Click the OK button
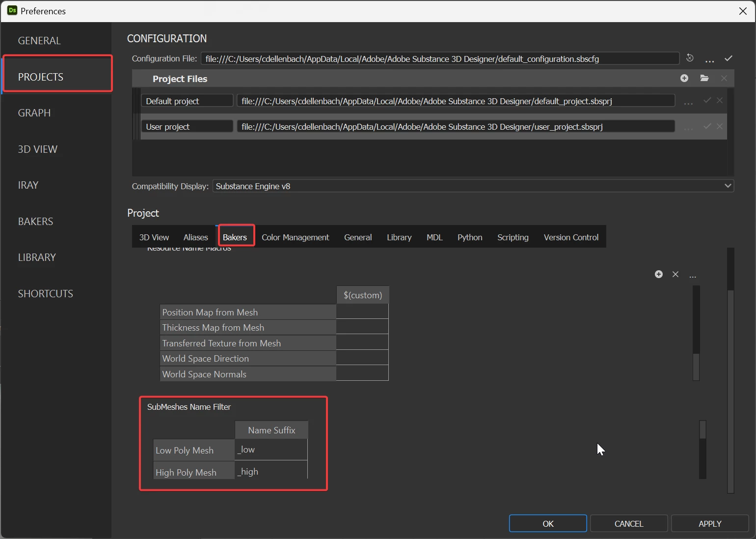This screenshot has height=539, width=756. click(x=548, y=523)
